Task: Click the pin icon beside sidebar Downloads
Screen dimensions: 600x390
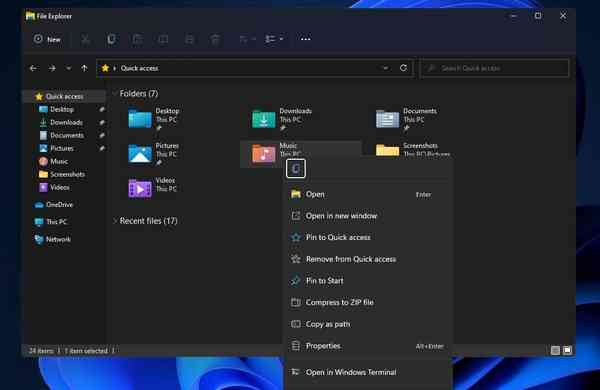Action: (x=102, y=122)
